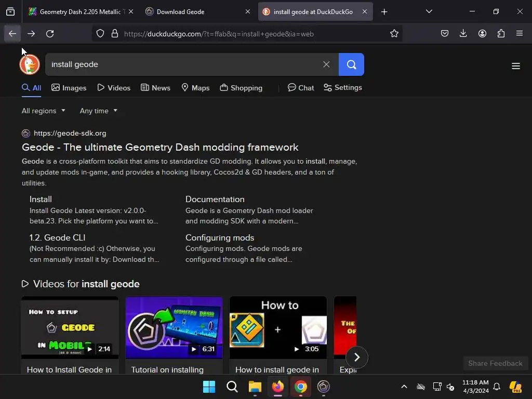Image resolution: width=532 pixels, height=399 pixels.
Task: Open the DuckDuckGo side menu hamburger
Action: pos(516,66)
